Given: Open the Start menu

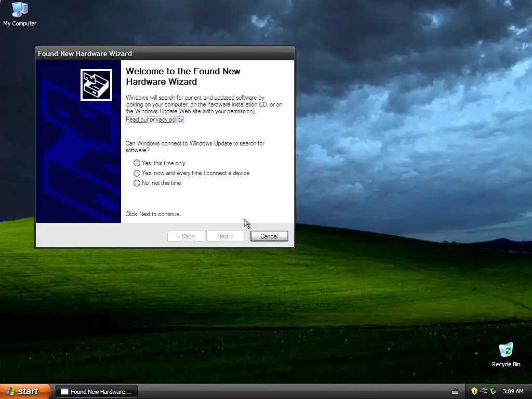Looking at the screenshot, I should (25, 391).
